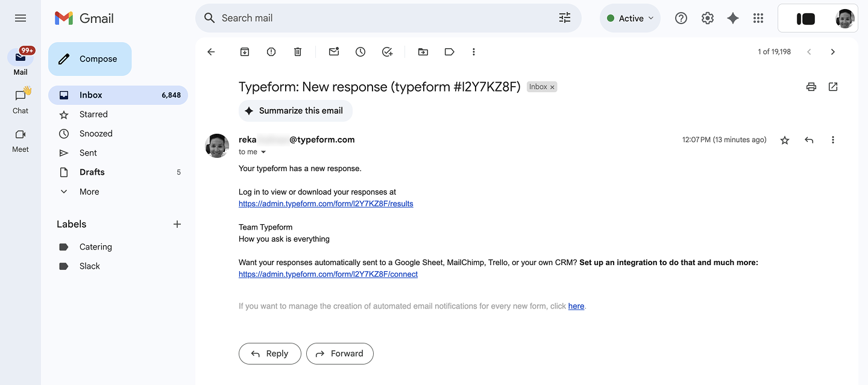Report spam using the exclamation icon
Viewport: 868px width, 385px height.
click(271, 52)
